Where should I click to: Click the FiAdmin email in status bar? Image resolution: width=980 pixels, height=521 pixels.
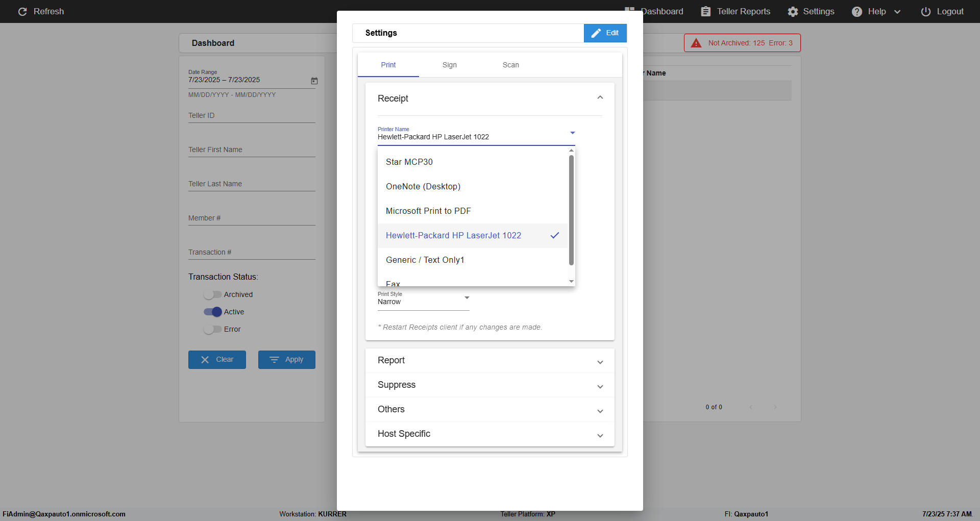tap(64, 514)
